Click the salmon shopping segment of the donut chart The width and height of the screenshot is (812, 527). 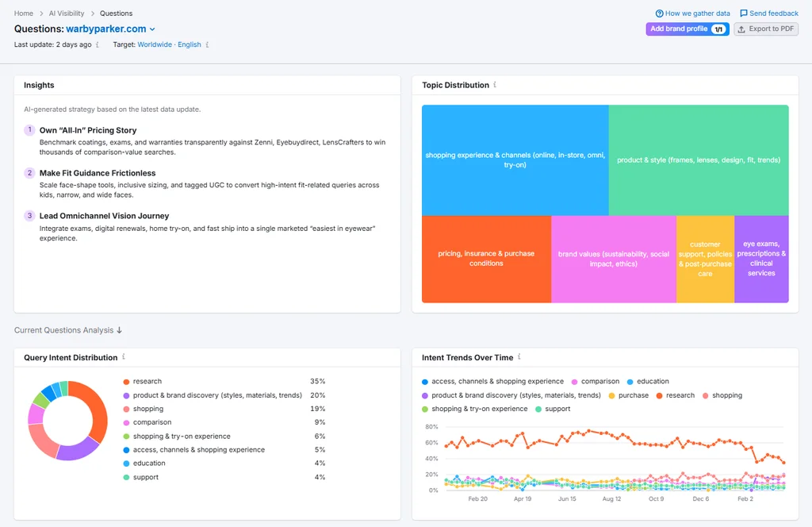(40, 440)
